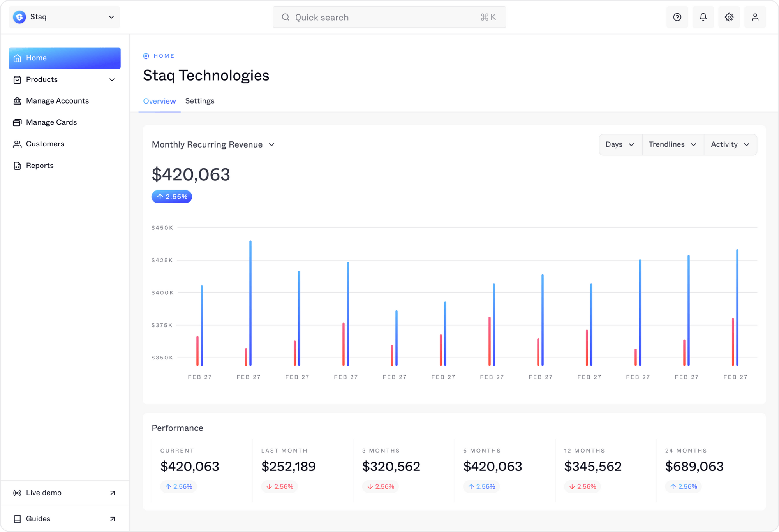Click the Staq logo icon

[x=19, y=17]
